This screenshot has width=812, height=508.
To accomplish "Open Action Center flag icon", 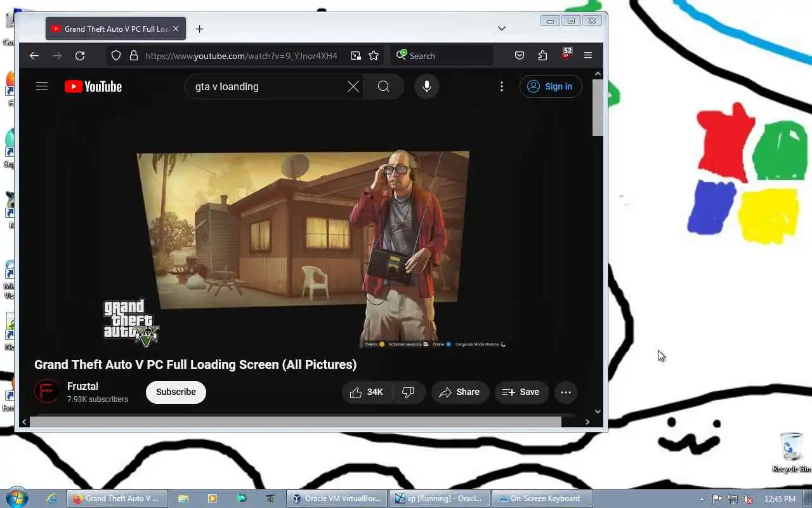I will (x=717, y=499).
